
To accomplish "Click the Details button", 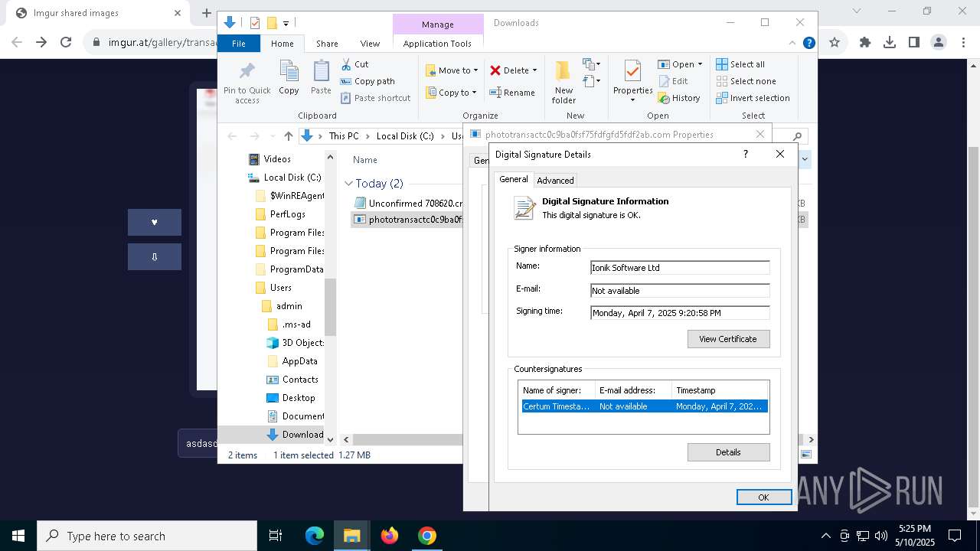I will (728, 452).
